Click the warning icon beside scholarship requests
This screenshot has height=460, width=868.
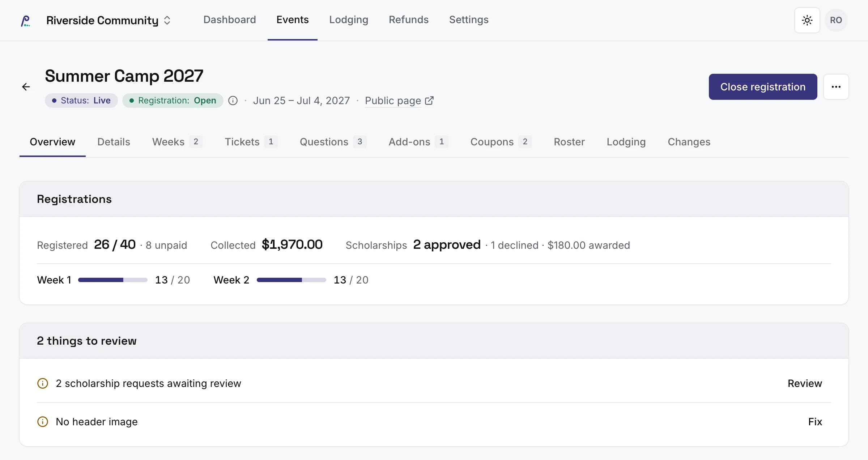43,383
